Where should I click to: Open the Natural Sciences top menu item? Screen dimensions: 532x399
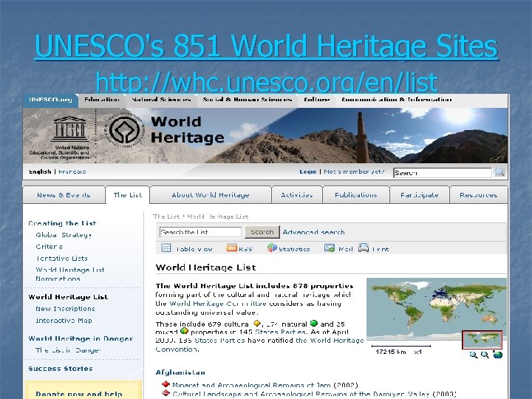pos(161,100)
